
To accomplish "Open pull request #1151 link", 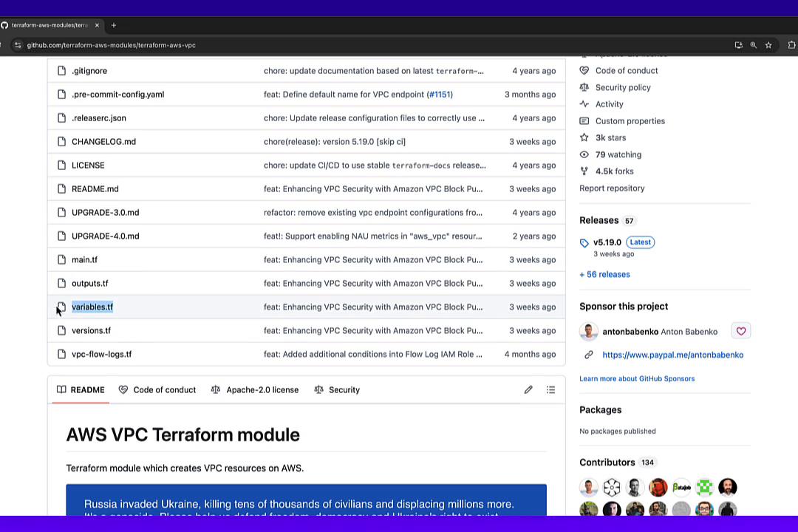I will click(440, 94).
